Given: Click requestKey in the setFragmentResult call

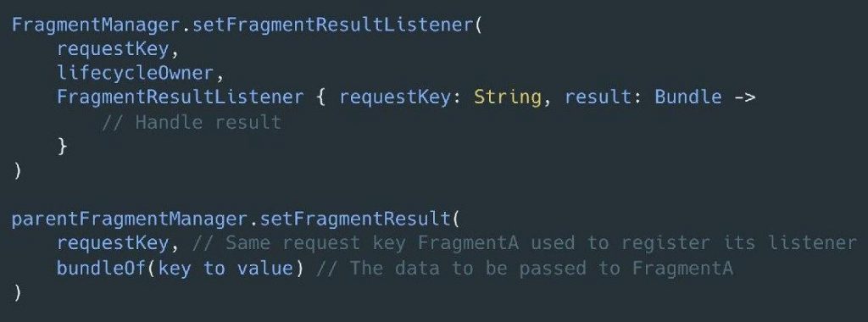Looking at the screenshot, I should click(x=113, y=243).
